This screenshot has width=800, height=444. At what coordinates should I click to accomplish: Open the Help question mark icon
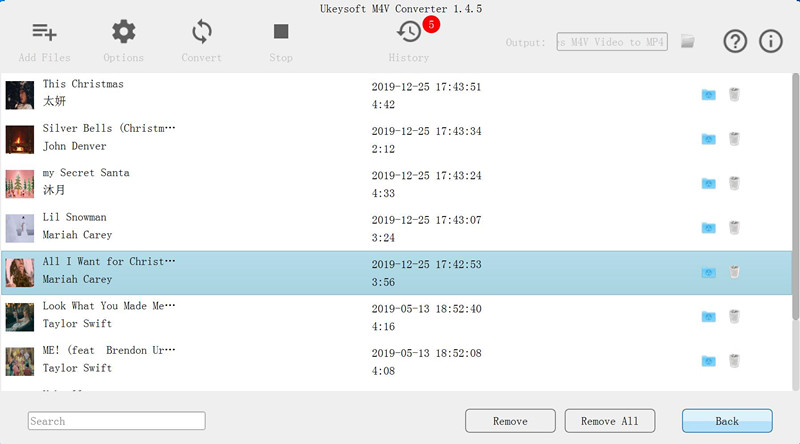735,41
